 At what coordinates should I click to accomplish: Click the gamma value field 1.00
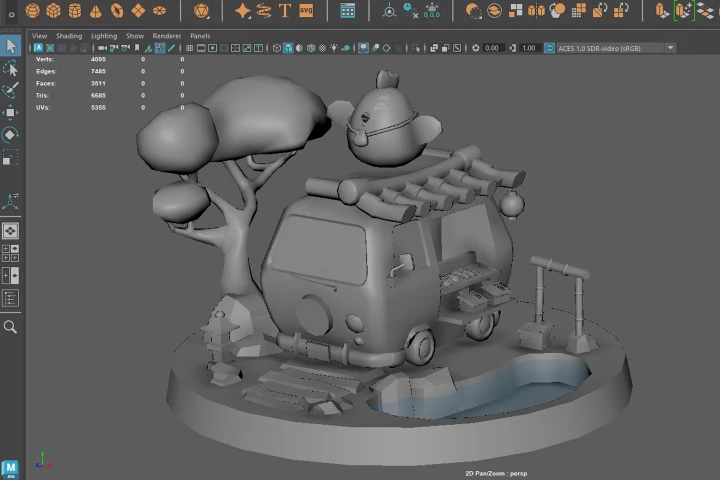click(x=529, y=48)
